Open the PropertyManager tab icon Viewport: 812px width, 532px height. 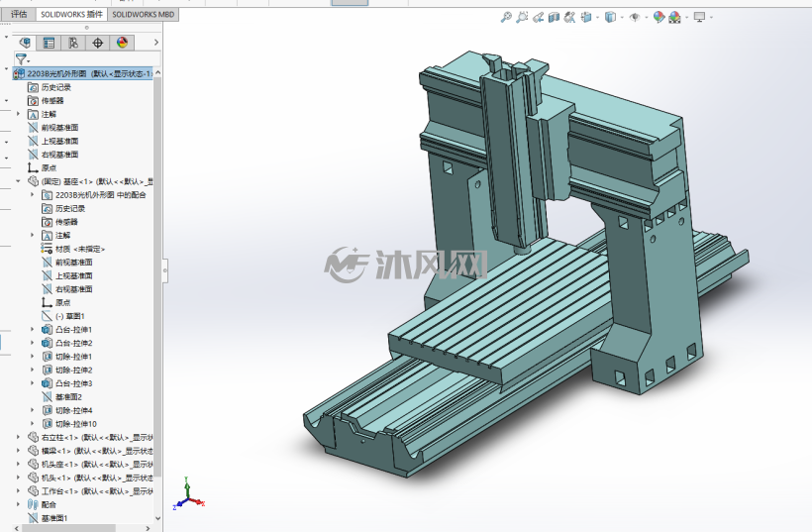coord(50,43)
